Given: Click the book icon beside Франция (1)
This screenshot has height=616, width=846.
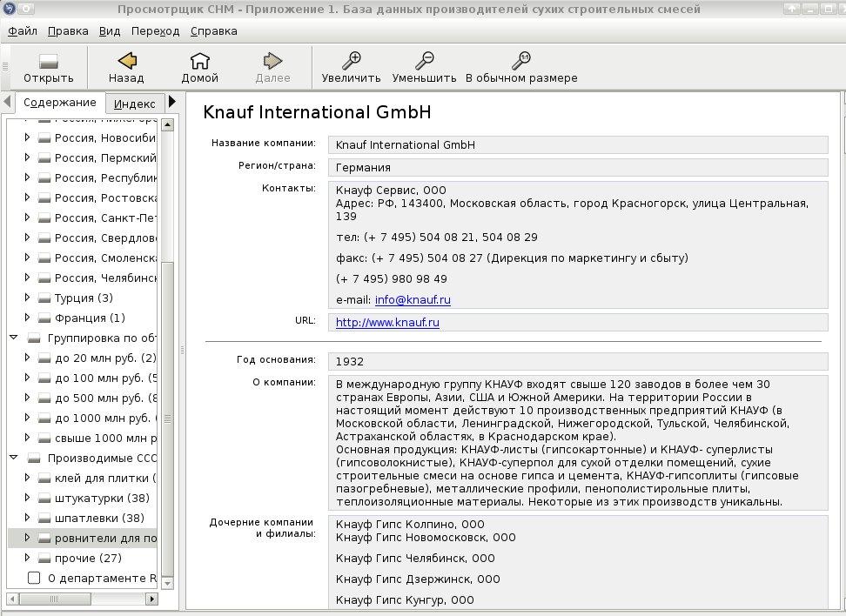Looking at the screenshot, I should [44, 318].
